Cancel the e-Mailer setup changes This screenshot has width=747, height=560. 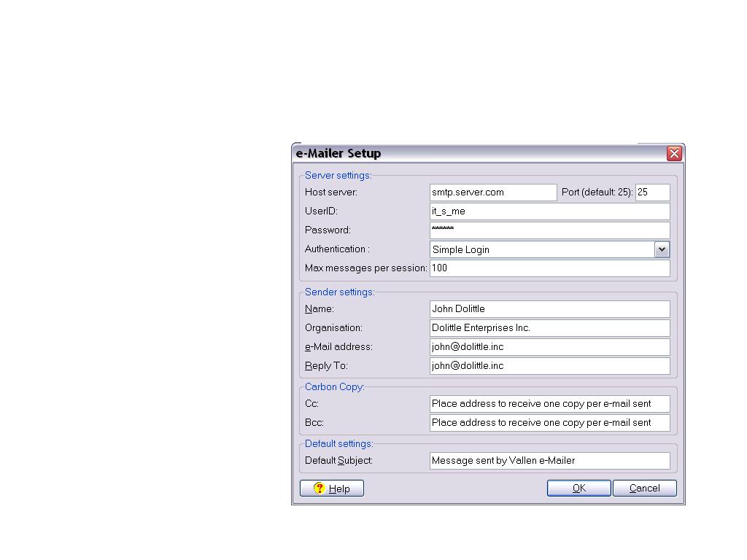click(644, 489)
